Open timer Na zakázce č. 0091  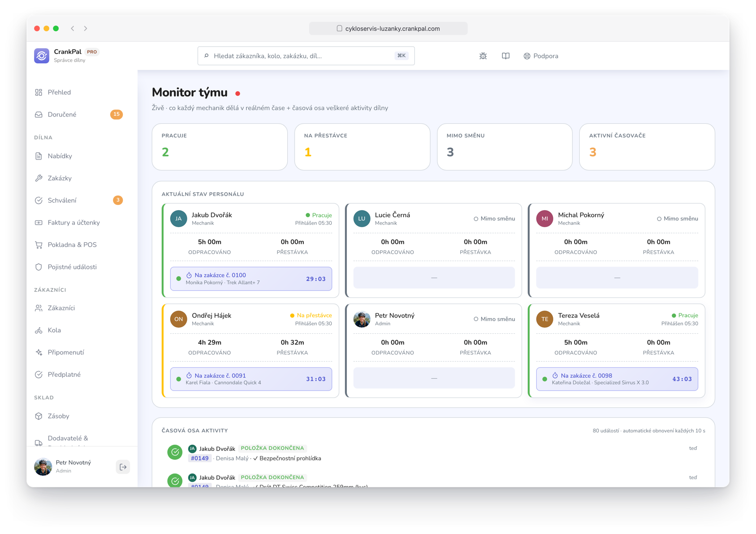tap(251, 379)
